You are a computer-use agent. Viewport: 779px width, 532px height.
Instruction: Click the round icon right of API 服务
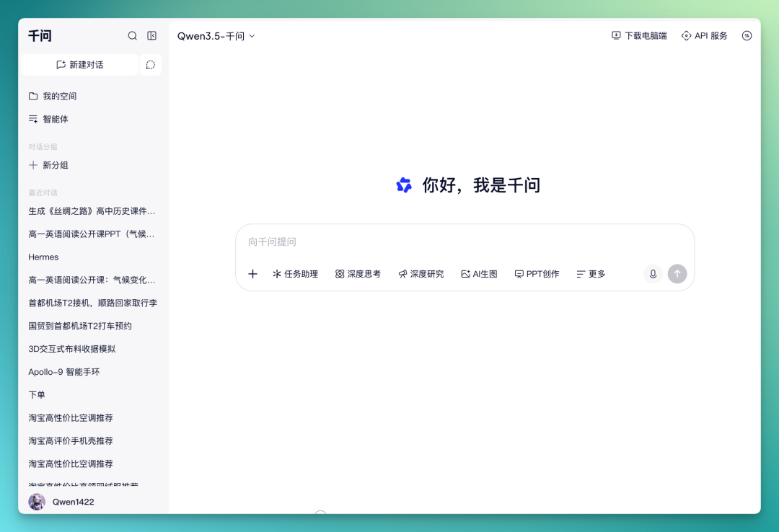click(747, 36)
